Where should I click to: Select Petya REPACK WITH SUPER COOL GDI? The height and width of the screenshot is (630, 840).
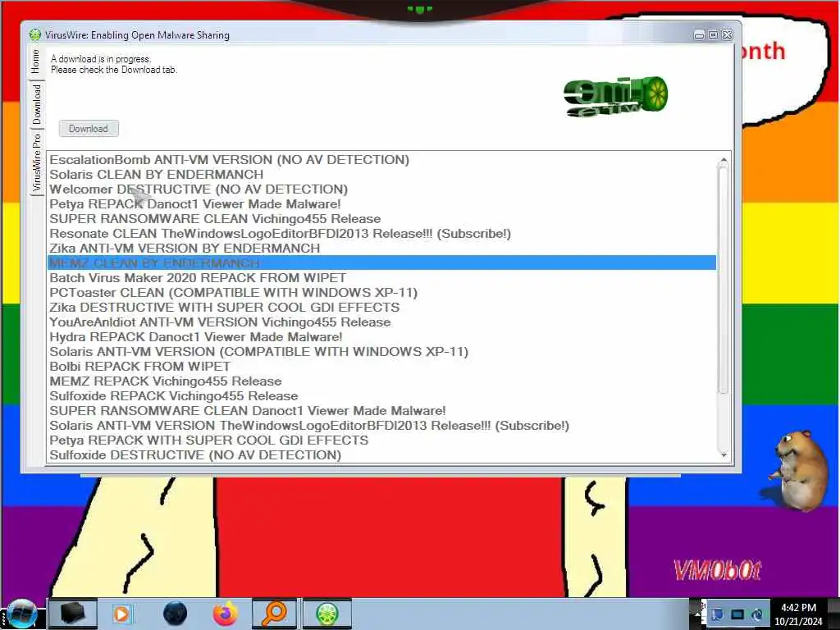(382, 440)
